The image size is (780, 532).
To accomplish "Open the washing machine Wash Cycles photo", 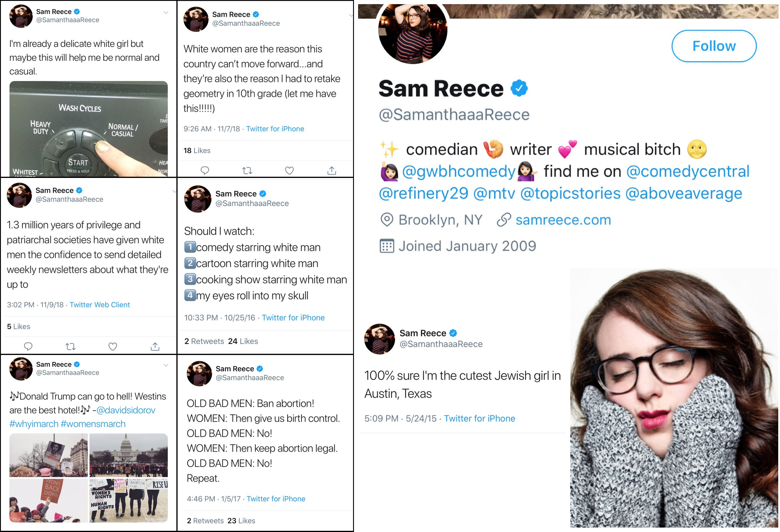I will tap(88, 129).
